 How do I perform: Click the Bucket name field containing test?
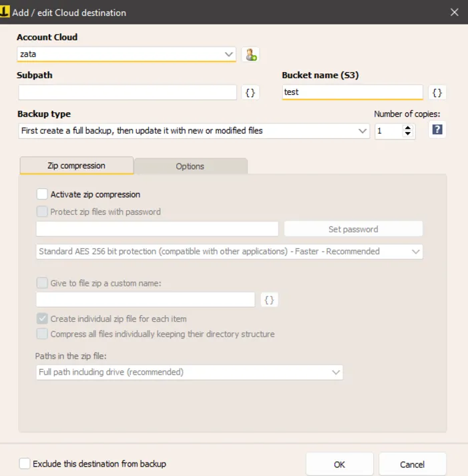click(353, 92)
